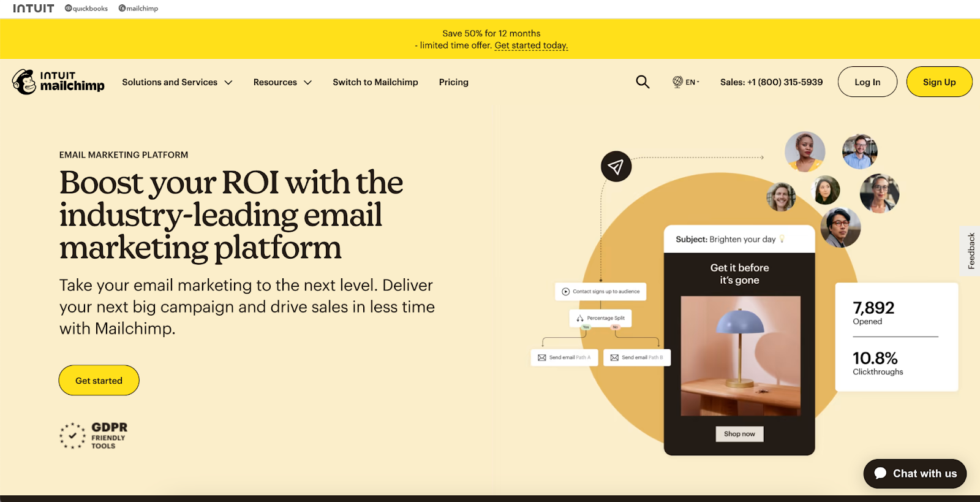The width and height of the screenshot is (980, 502).
Task: Go to the Pricing page
Action: (454, 82)
